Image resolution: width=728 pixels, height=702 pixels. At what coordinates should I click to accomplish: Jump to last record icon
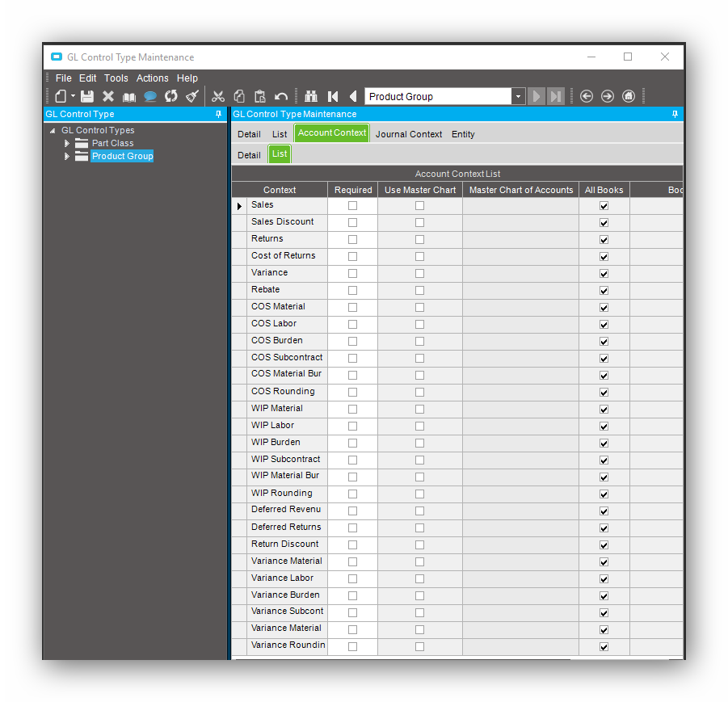click(556, 96)
